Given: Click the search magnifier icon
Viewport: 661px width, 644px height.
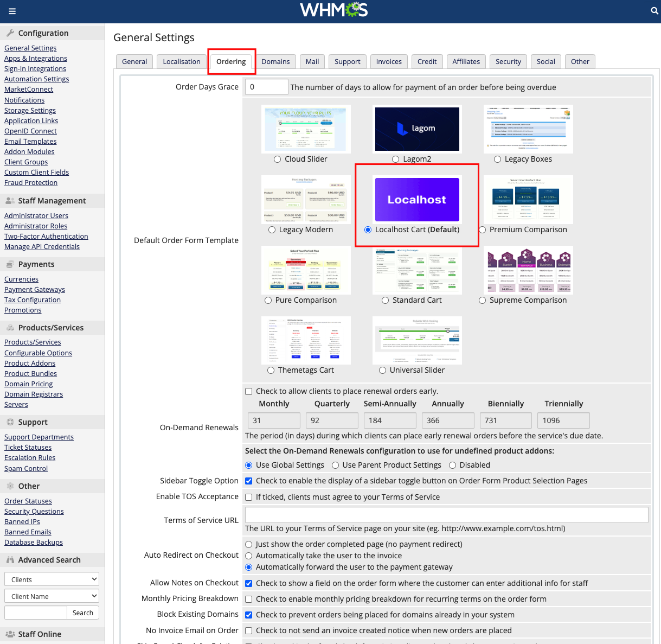Looking at the screenshot, I should click(x=654, y=11).
